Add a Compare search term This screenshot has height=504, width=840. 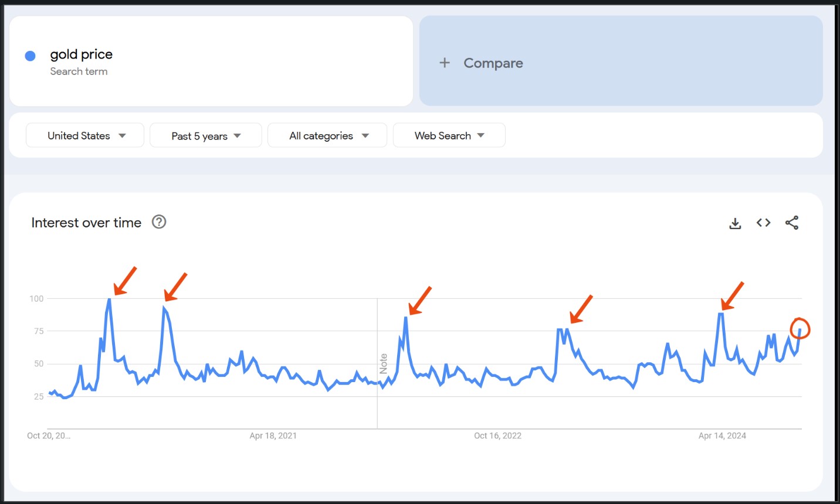[x=493, y=63]
